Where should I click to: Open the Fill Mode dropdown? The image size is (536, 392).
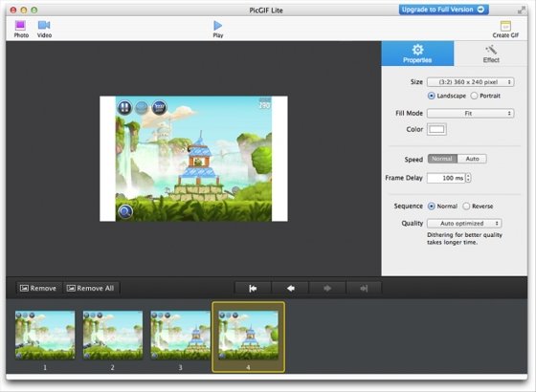[470, 114]
